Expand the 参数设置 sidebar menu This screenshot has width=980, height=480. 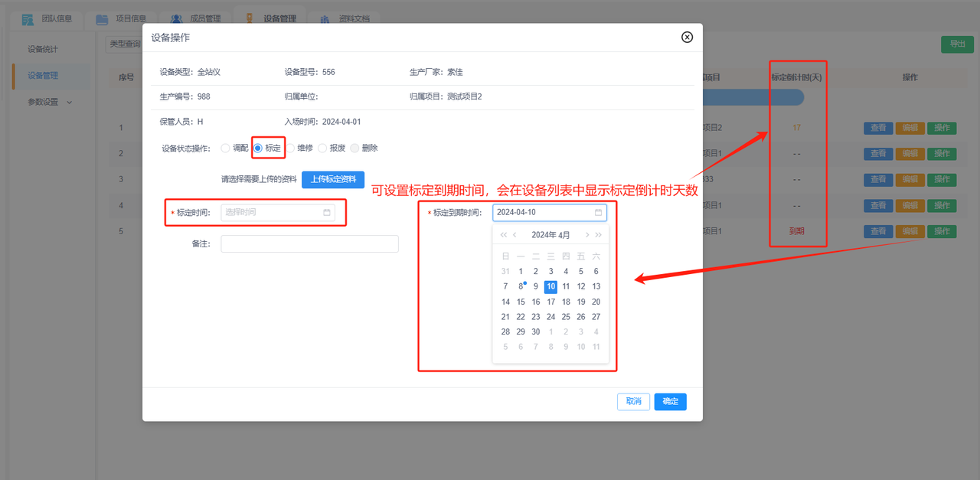pos(49,102)
